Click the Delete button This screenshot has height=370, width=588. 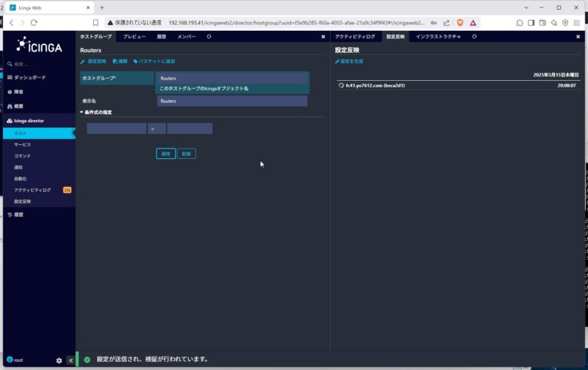point(187,154)
